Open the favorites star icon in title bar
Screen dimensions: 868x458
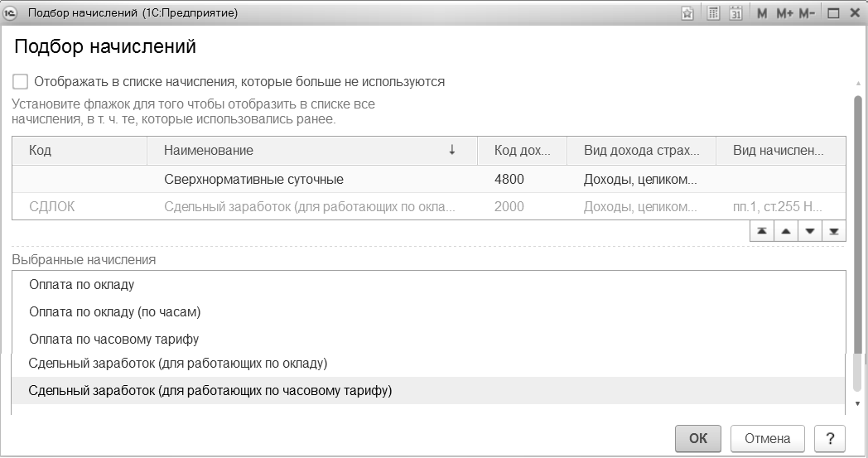click(687, 13)
